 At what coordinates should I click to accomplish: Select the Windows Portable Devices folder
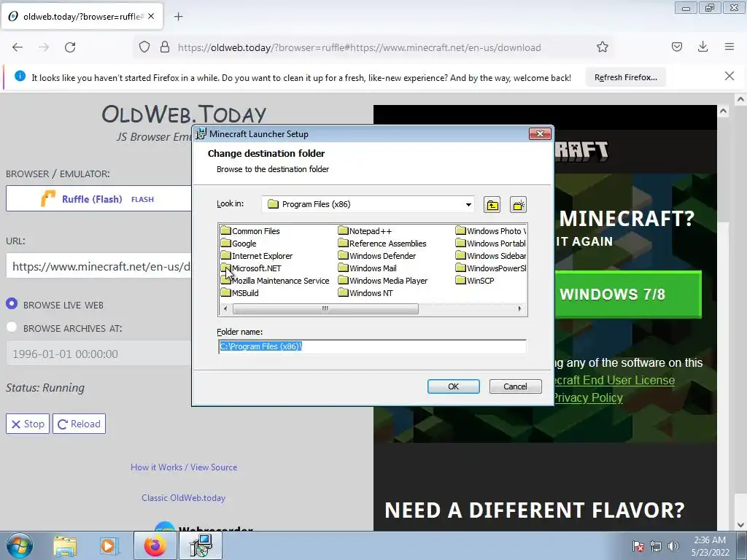[491, 244]
